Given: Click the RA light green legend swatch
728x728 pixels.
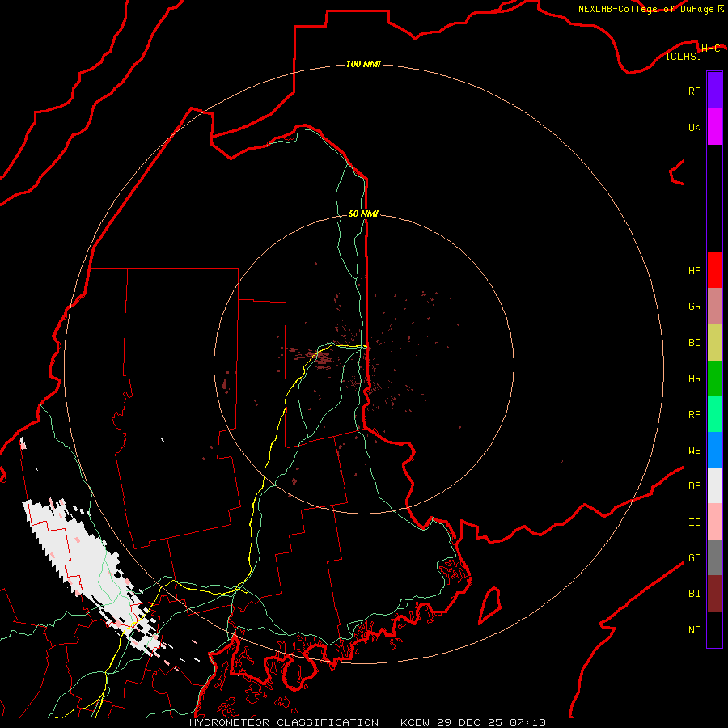Looking at the screenshot, I should coord(714,414).
